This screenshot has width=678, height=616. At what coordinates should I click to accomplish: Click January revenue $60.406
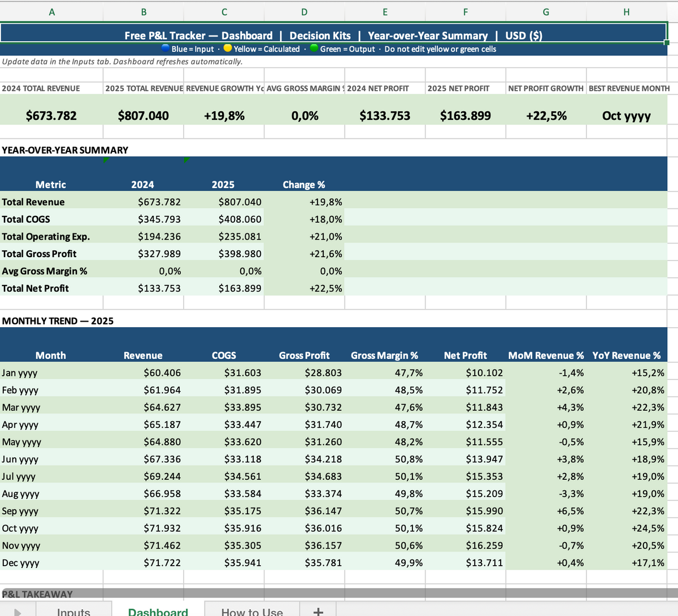[162, 373]
